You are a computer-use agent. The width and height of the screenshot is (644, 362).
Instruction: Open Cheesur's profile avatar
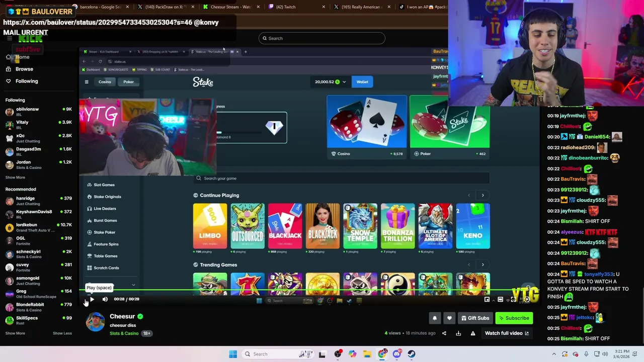(x=95, y=322)
